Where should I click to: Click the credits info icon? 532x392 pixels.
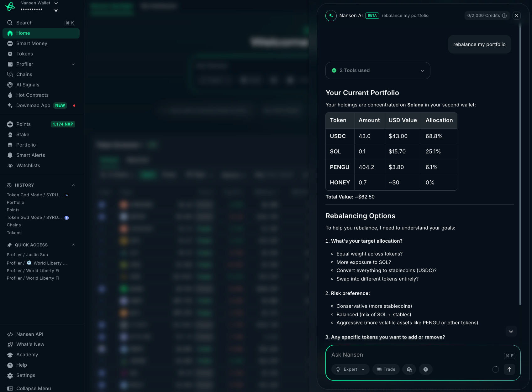tap(504, 16)
